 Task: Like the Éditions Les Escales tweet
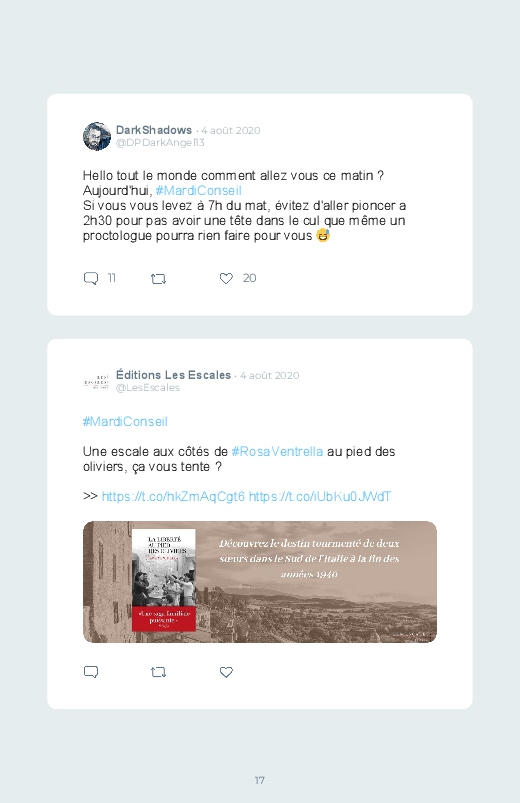point(226,672)
